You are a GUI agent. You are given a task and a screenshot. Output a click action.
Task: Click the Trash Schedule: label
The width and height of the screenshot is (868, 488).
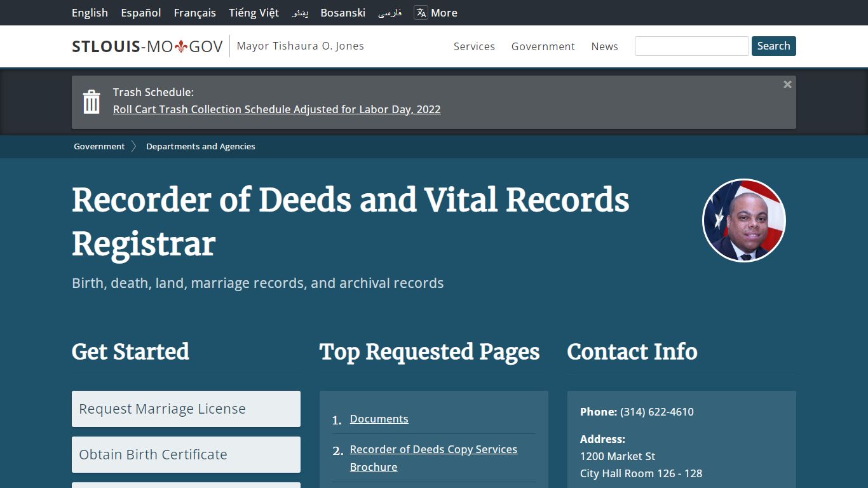pyautogui.click(x=154, y=92)
